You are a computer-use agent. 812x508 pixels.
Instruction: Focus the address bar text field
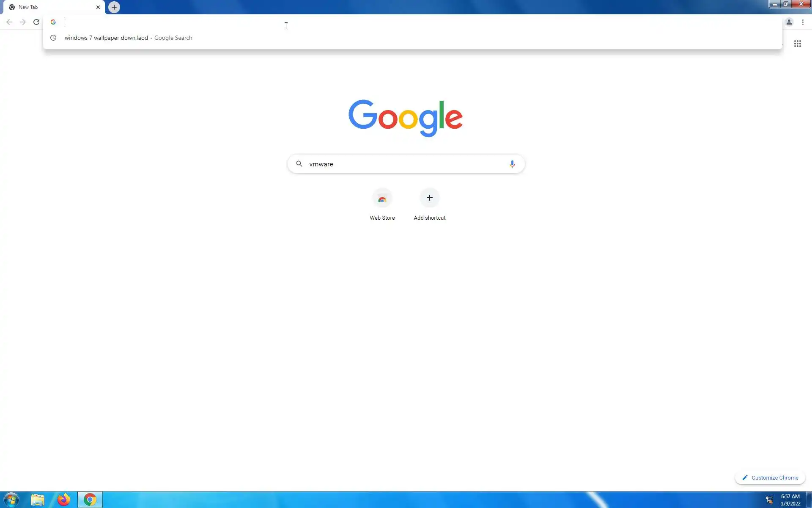[x=381, y=22]
